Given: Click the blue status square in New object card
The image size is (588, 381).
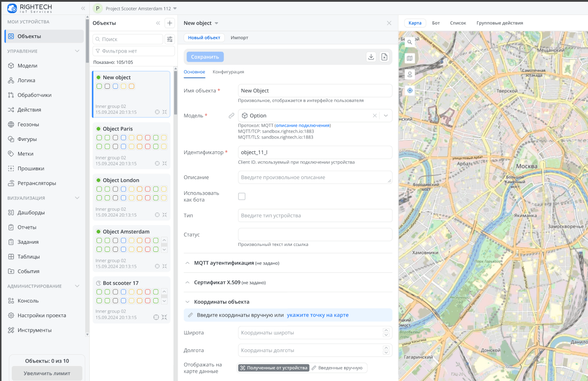Looking at the screenshot, I should click(x=116, y=86).
